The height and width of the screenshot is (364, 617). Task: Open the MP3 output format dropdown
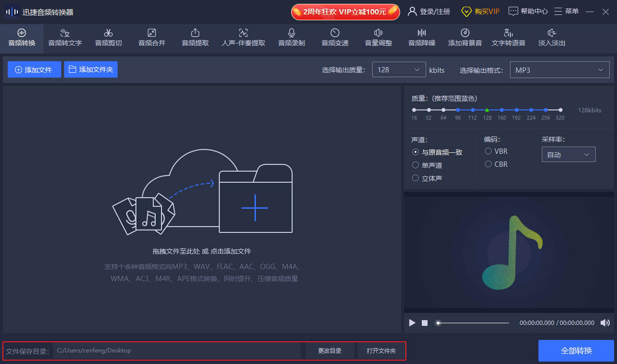click(x=559, y=70)
